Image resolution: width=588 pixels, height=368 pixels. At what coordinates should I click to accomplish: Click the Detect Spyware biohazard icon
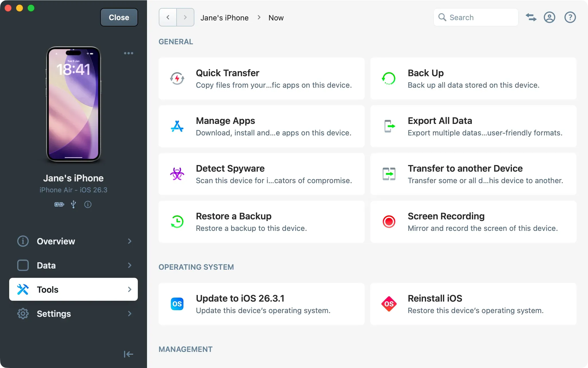[177, 174]
